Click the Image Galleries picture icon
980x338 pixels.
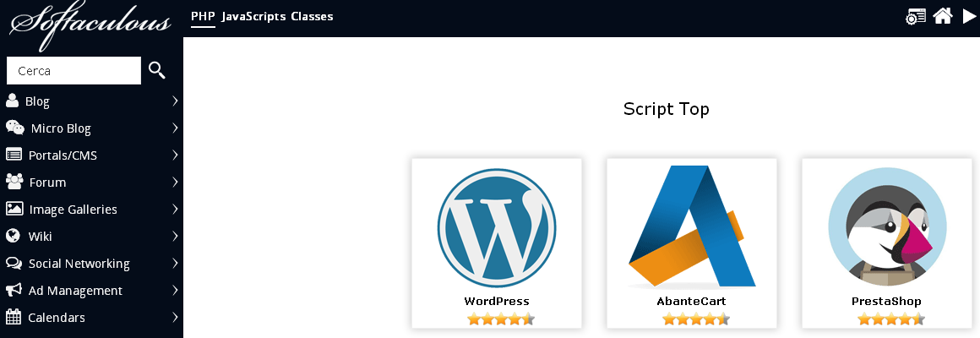tap(14, 209)
